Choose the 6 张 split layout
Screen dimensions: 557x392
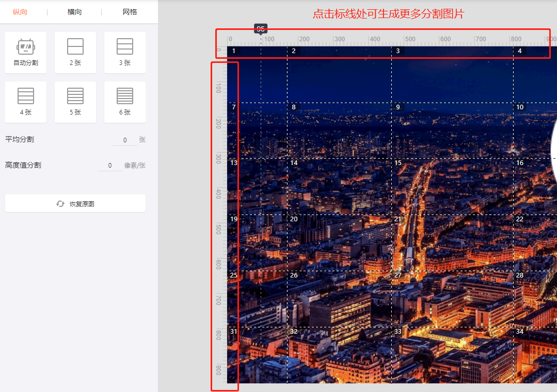coord(125,102)
